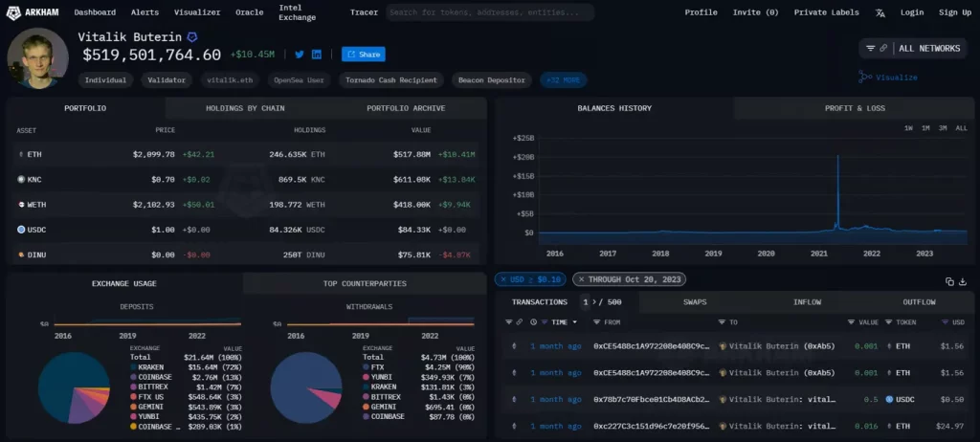Click the filter icon next to TO
This screenshot has width=980, height=442.
click(x=722, y=322)
